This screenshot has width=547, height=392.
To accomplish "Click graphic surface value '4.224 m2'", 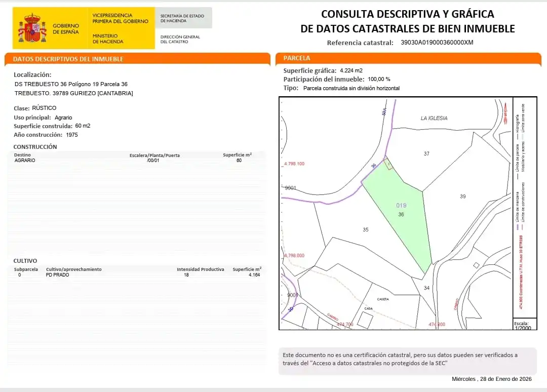I will (351, 70).
